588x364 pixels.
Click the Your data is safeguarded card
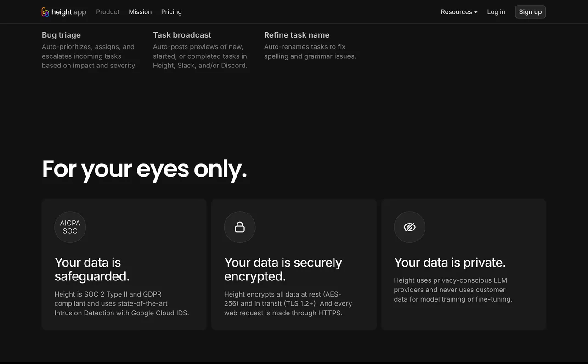(124, 264)
